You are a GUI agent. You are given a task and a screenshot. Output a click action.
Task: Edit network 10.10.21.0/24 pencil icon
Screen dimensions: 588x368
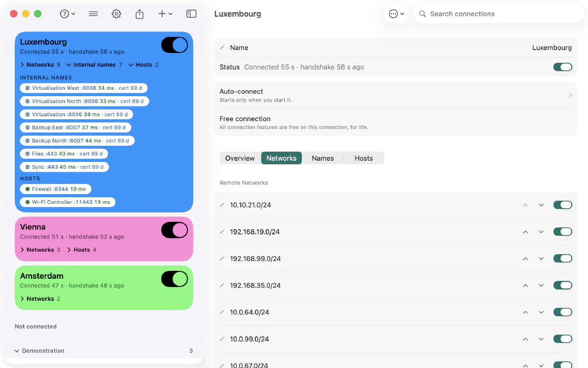click(222, 205)
